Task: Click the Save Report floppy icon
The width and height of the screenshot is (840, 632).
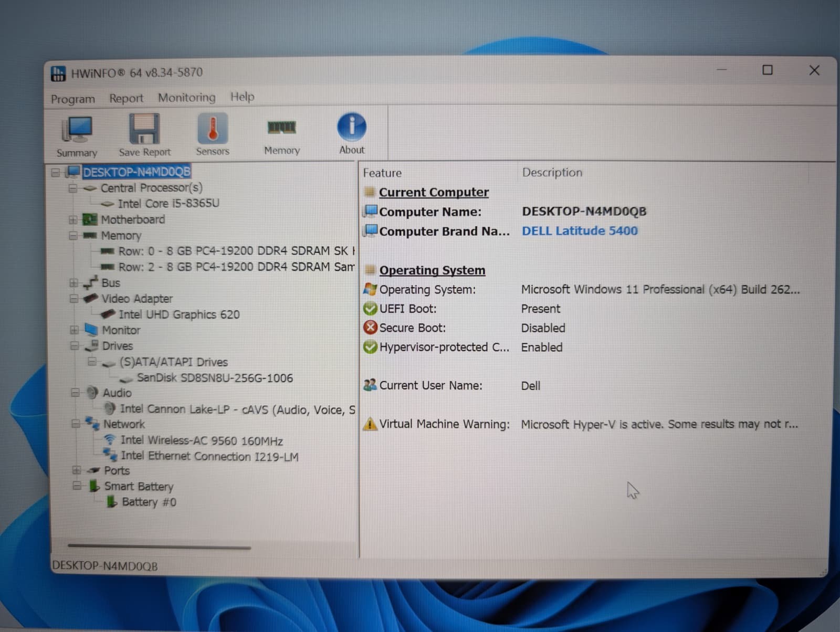Action: coord(144,129)
